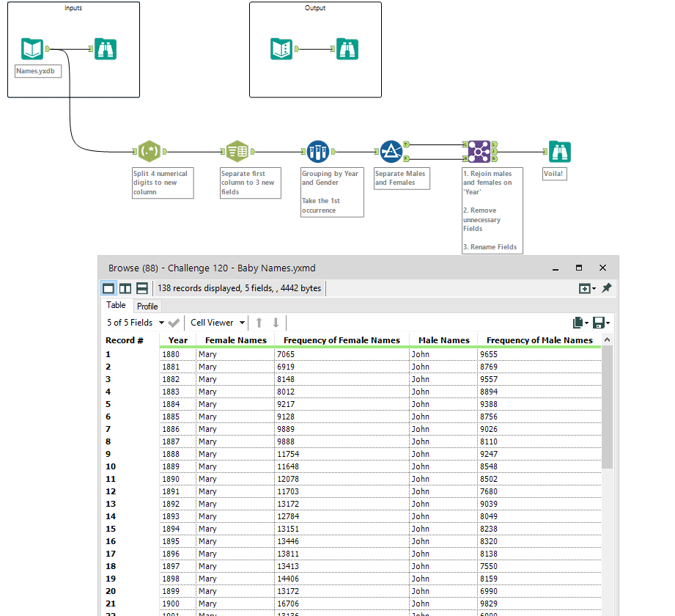675x616 pixels.
Task: Click the Text To Columns tool
Action: point(237,152)
